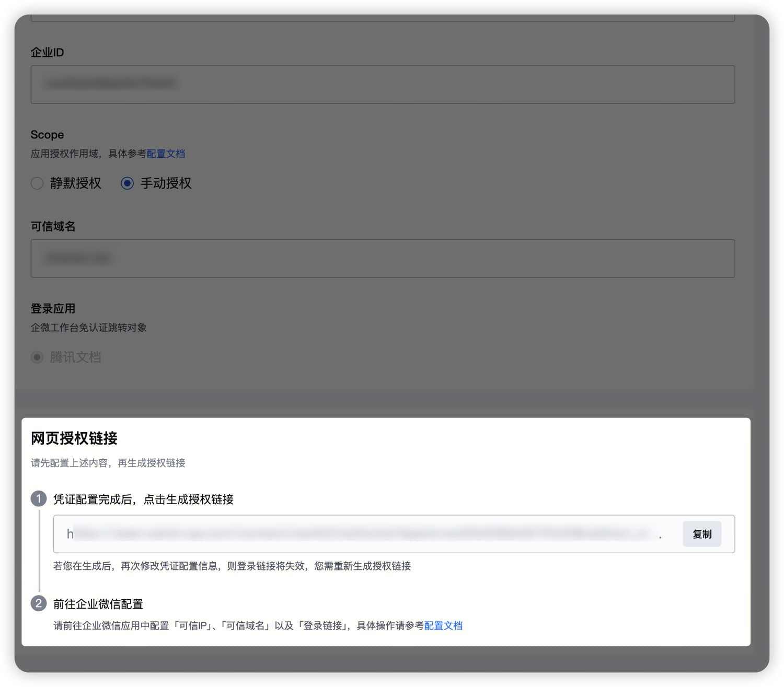This screenshot has height=687, width=784.
Task: Click the 企微工作台免认证跳转对象 description
Action: [88, 328]
